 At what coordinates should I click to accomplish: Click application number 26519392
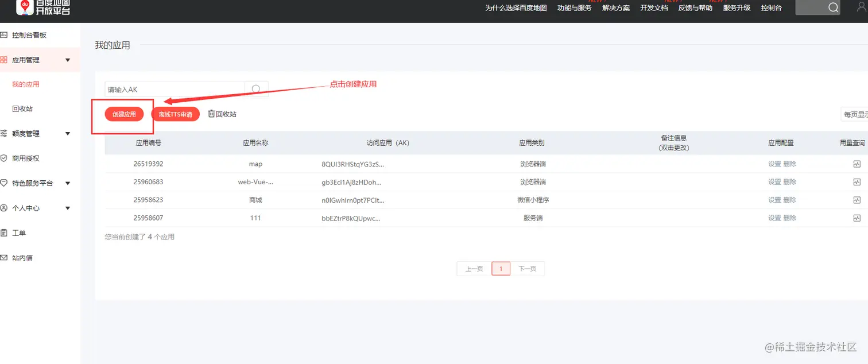point(148,164)
